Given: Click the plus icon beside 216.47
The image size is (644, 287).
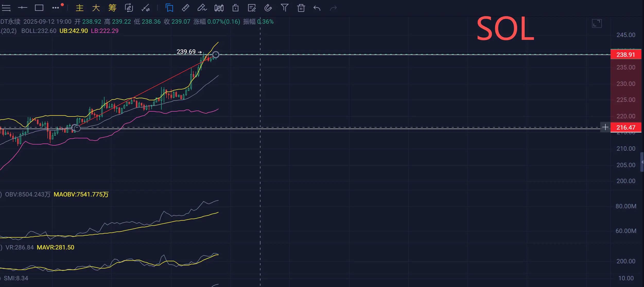Looking at the screenshot, I should (605, 127).
